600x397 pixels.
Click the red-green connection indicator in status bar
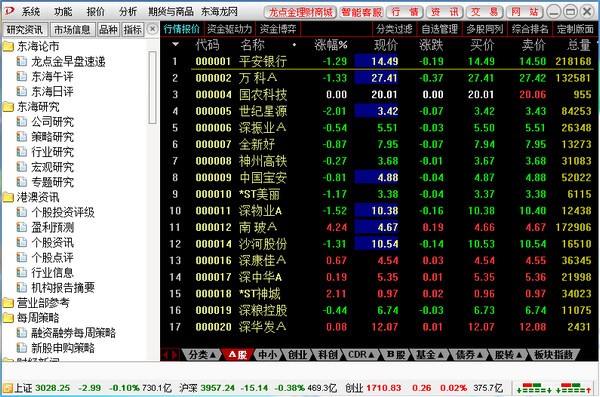(554, 388)
